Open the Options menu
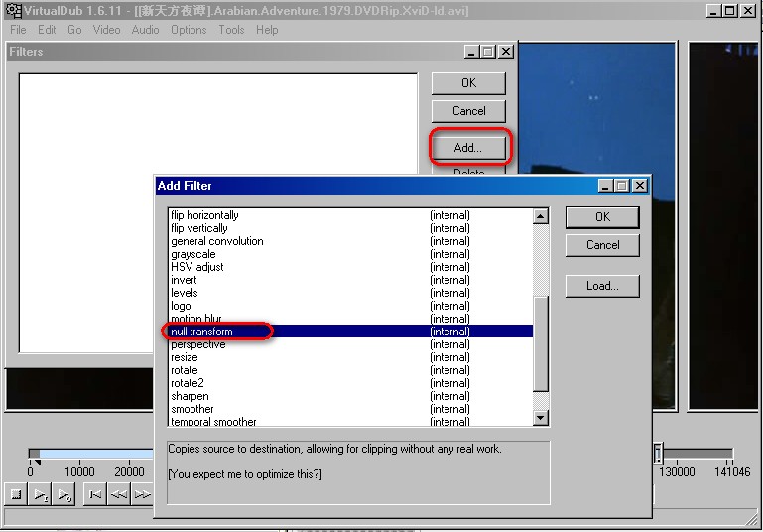The image size is (763, 532). pyautogui.click(x=189, y=30)
